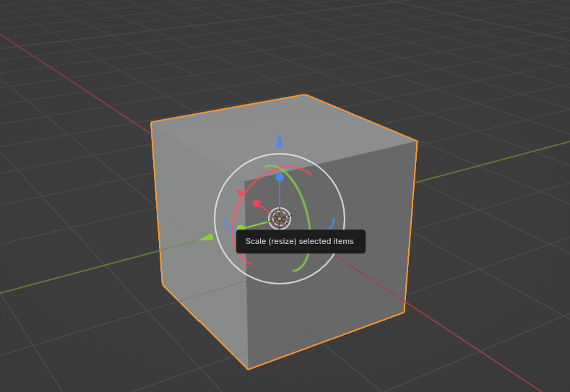Click the green Y-axis grid line
570x392 pixels.
pos(72,276)
